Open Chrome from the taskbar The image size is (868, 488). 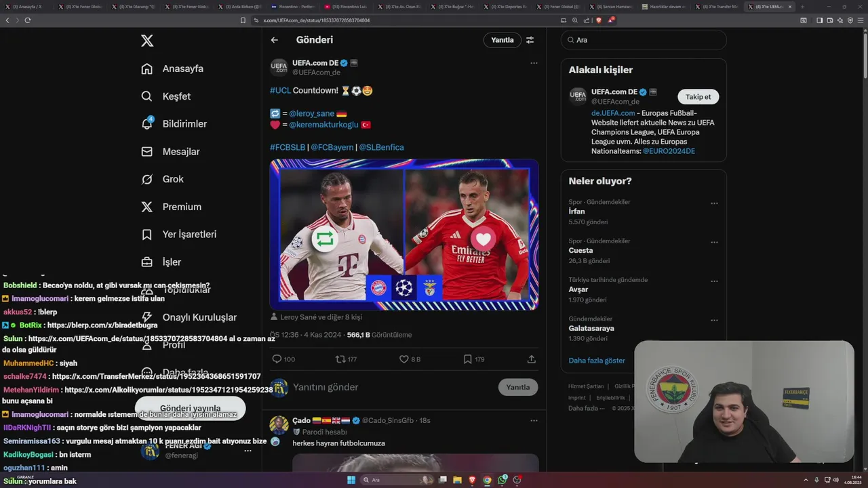[487, 480]
